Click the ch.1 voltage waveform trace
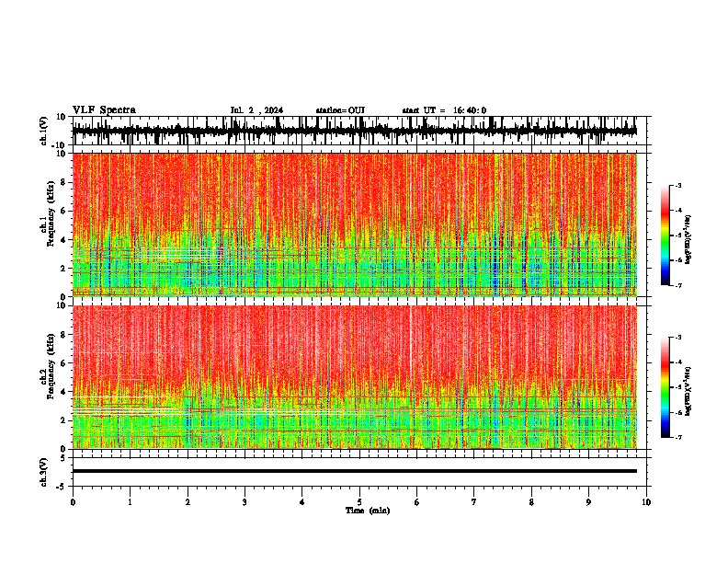The image size is (728, 563). point(355,131)
